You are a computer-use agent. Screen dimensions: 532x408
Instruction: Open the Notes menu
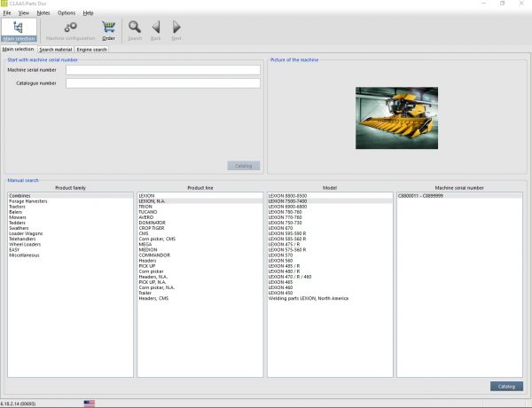coord(43,13)
